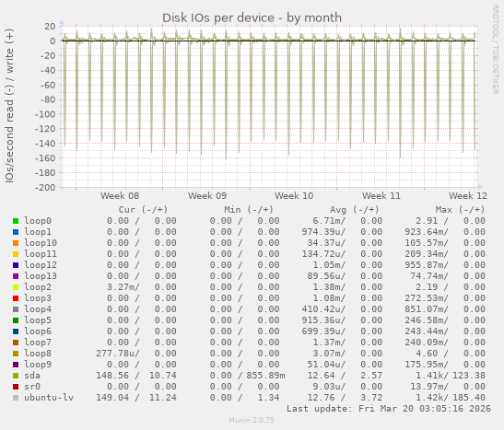Click the loop8 current value '277.78u/'

(118, 354)
